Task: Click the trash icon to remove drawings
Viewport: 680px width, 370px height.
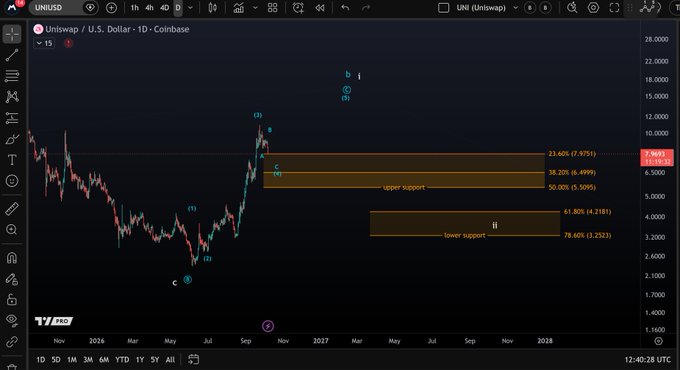Action: (12, 367)
